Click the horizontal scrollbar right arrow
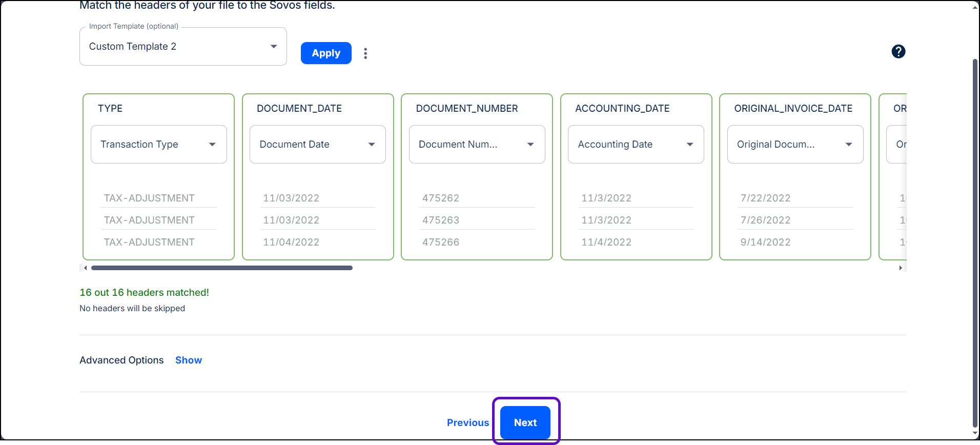The image size is (980, 445). pos(901,268)
